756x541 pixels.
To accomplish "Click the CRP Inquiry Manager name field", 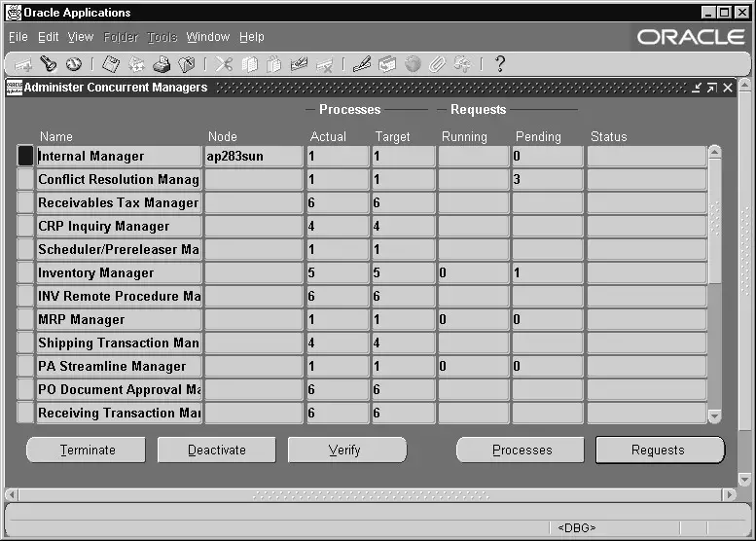I will tap(119, 226).
